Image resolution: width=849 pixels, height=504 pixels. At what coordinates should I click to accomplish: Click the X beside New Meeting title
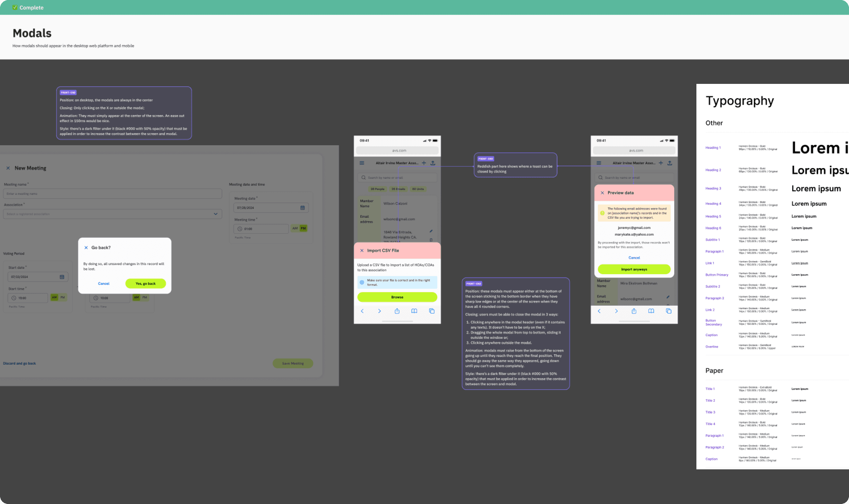coord(8,168)
